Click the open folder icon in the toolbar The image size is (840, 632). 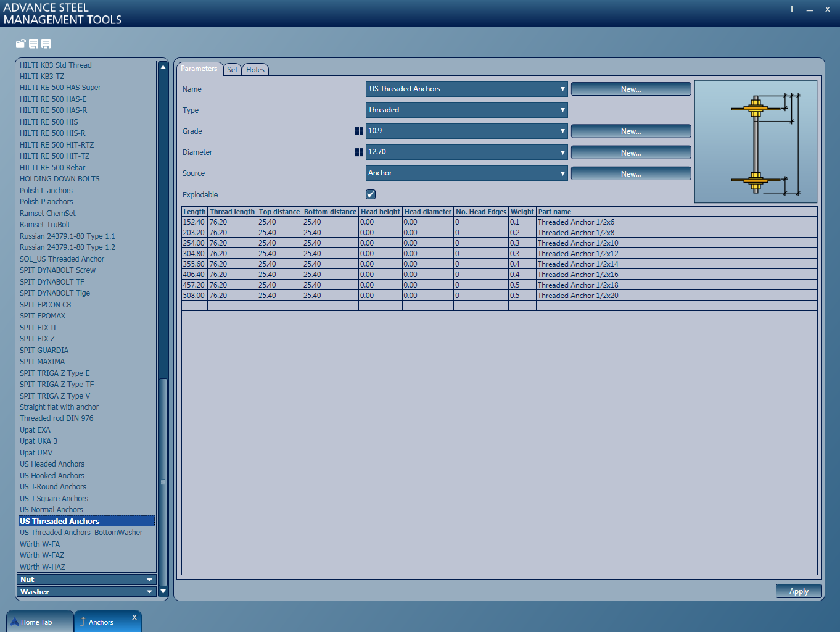click(21, 44)
